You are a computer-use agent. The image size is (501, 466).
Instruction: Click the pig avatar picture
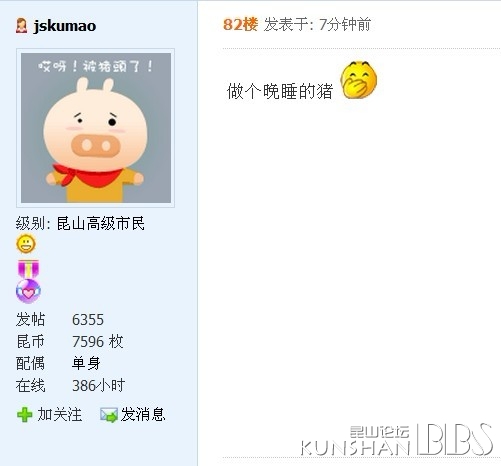tap(96, 128)
